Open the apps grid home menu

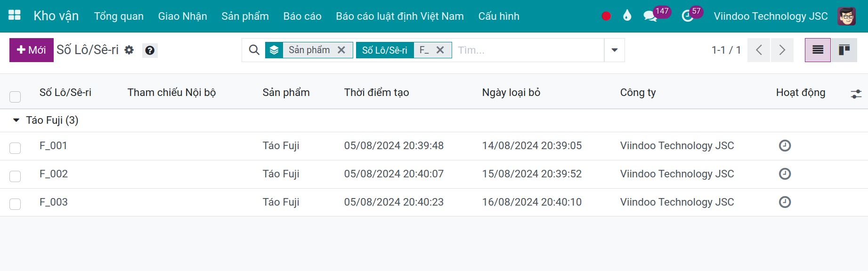[15, 16]
